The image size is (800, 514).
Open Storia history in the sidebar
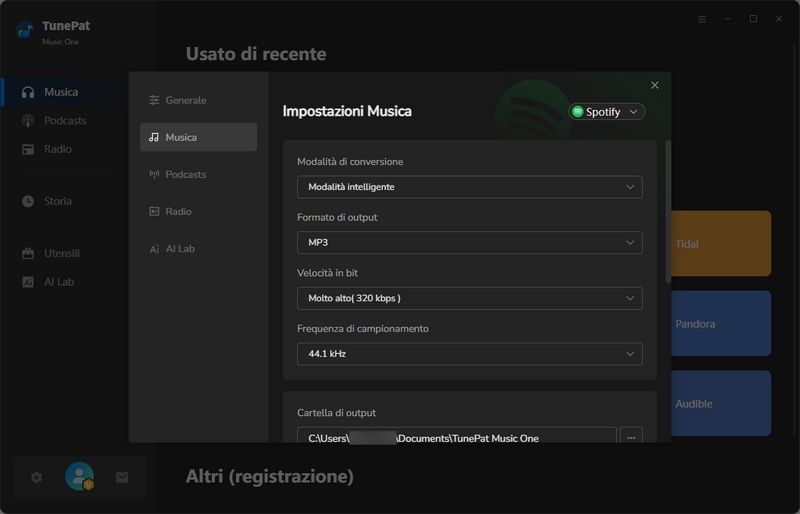(x=58, y=201)
